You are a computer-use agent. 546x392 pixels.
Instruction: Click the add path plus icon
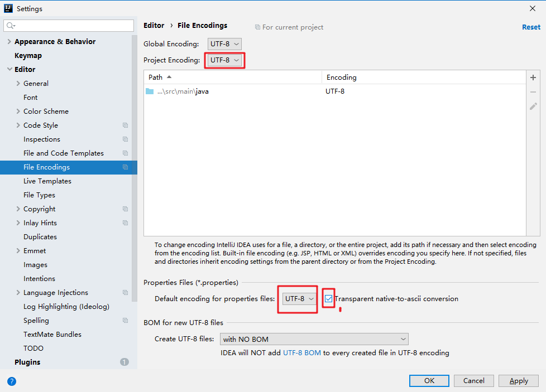tap(533, 78)
